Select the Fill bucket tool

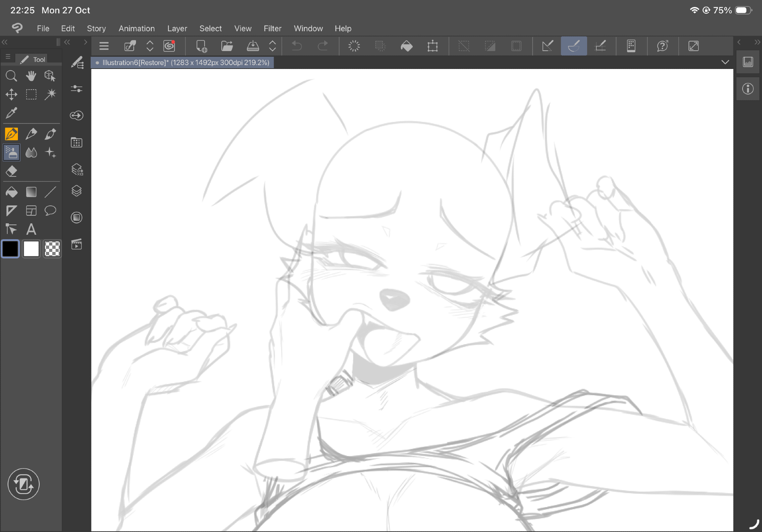click(x=11, y=192)
